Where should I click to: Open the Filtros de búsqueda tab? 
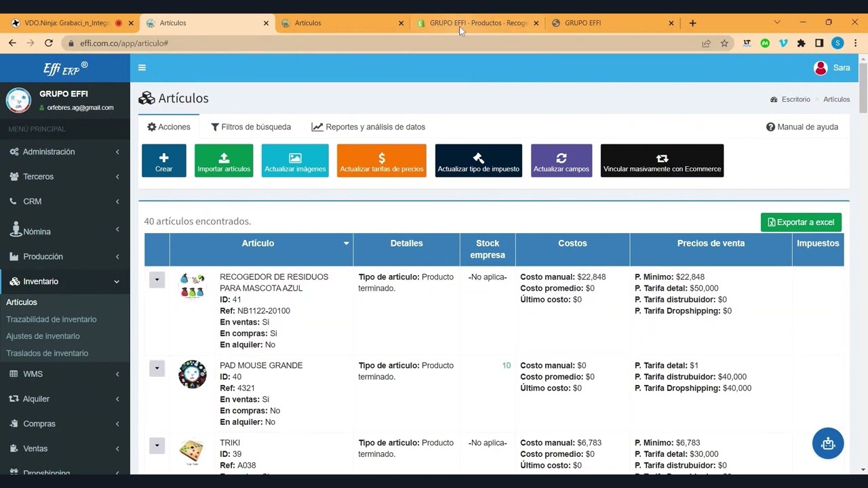251,127
